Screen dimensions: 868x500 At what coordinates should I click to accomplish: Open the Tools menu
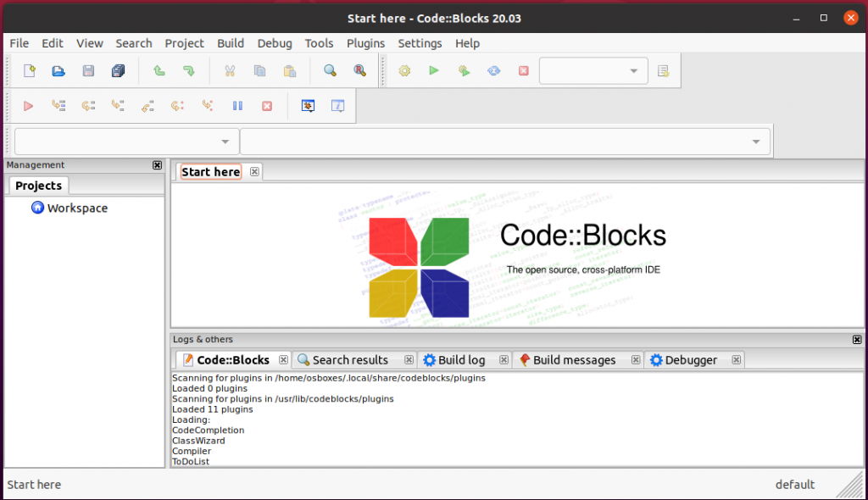[320, 43]
